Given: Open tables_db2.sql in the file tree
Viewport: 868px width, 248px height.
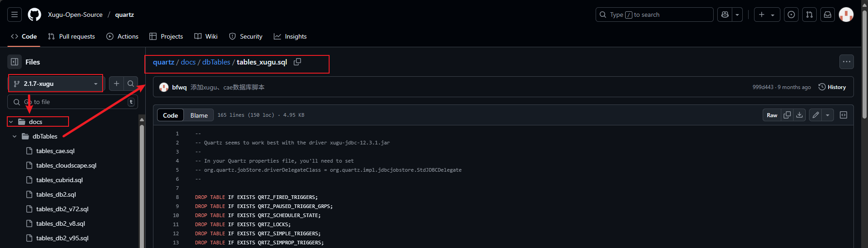Looking at the screenshot, I should tap(56, 194).
